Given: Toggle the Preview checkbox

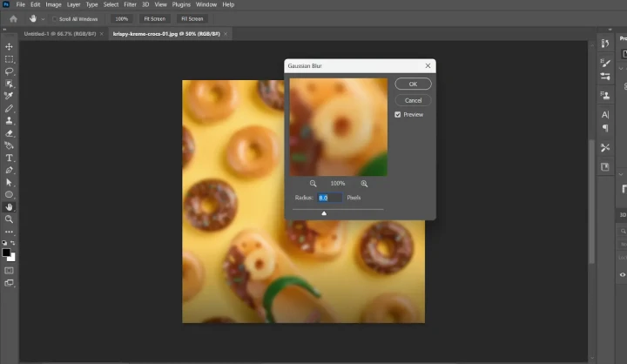Looking at the screenshot, I should coord(397,115).
